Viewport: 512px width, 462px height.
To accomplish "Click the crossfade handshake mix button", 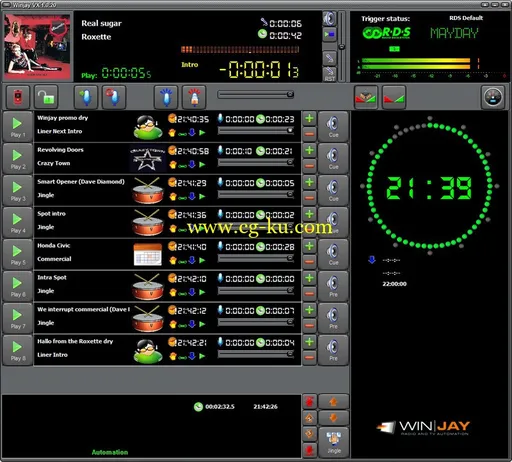I will (366, 97).
